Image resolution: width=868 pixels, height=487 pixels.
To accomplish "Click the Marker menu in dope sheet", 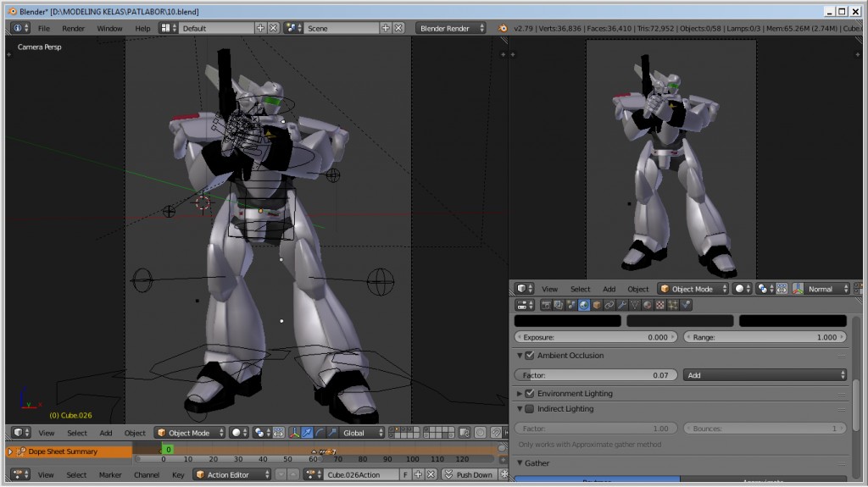I will (110, 475).
